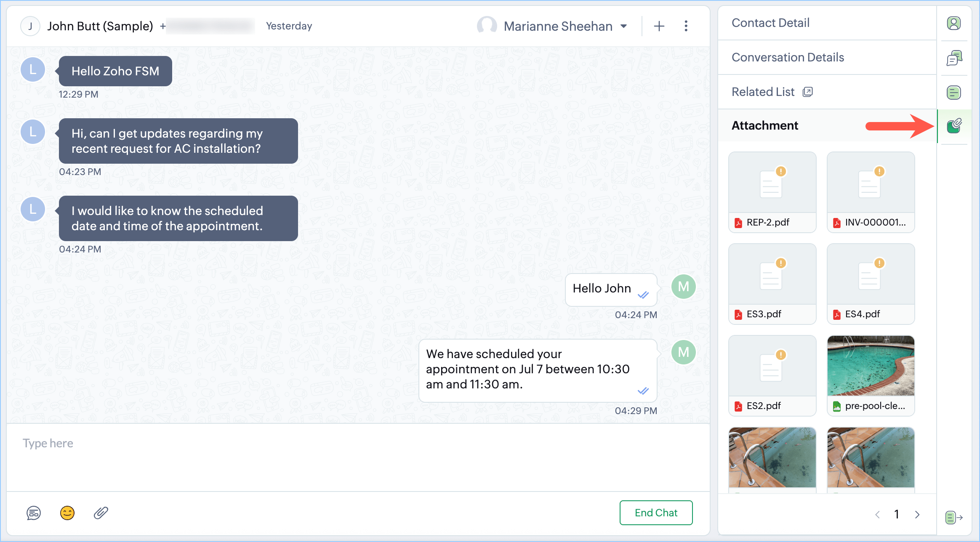The image size is (980, 542).
Task: Open the pre-pool-cle... image thumbnail
Action: 871,366
